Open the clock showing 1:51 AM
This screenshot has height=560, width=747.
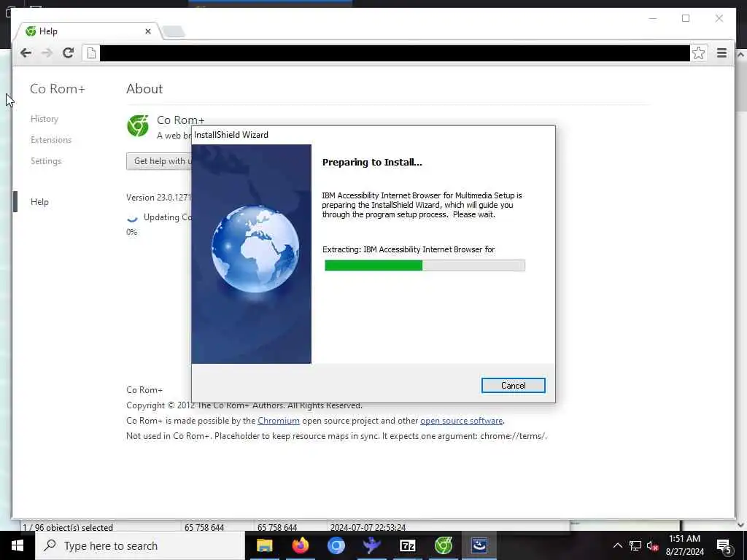tap(684, 545)
